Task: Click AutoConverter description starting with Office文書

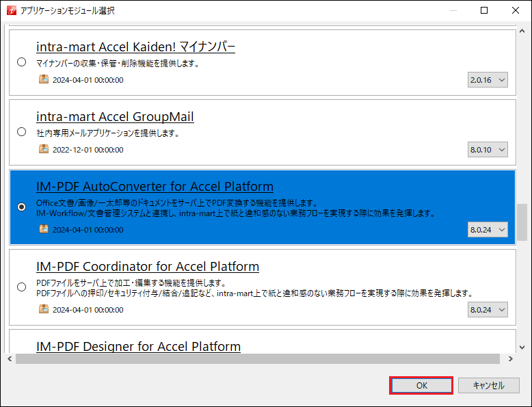Action: tap(177, 203)
